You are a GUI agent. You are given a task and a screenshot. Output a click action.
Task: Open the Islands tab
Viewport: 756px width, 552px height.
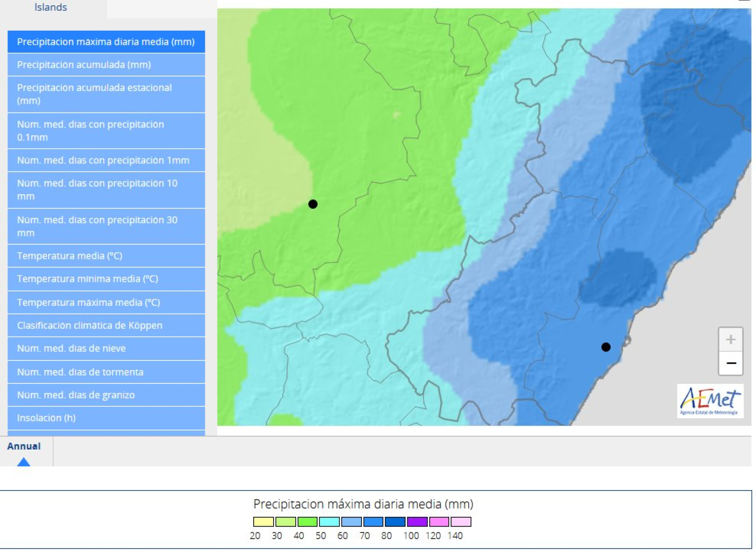pyautogui.click(x=51, y=7)
